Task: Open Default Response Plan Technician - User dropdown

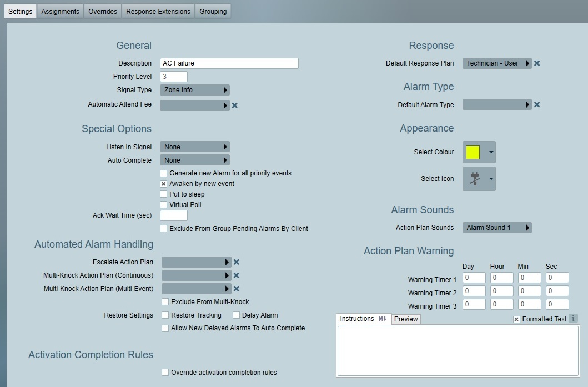Action: click(497, 63)
